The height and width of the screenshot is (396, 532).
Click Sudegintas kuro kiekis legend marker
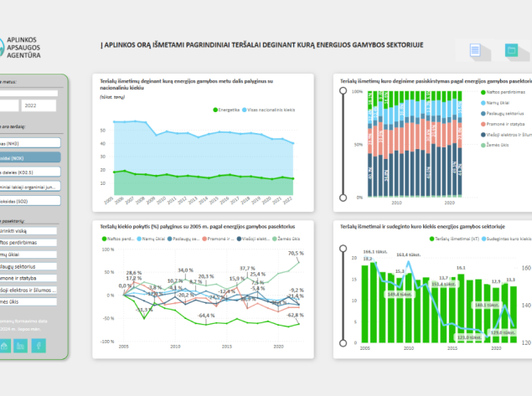pyautogui.click(x=483, y=239)
